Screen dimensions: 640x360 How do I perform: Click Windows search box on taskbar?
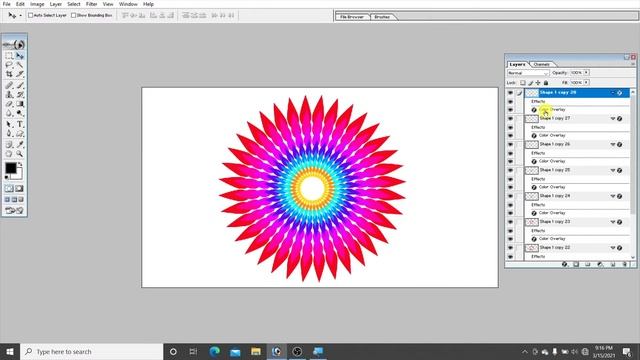click(x=91, y=351)
